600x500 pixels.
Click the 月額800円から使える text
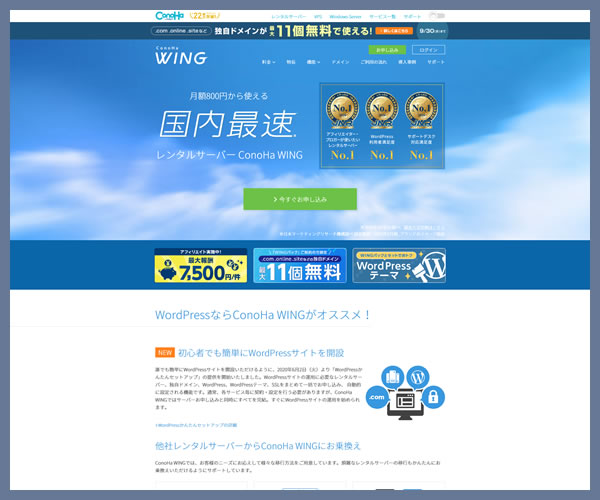(228, 96)
